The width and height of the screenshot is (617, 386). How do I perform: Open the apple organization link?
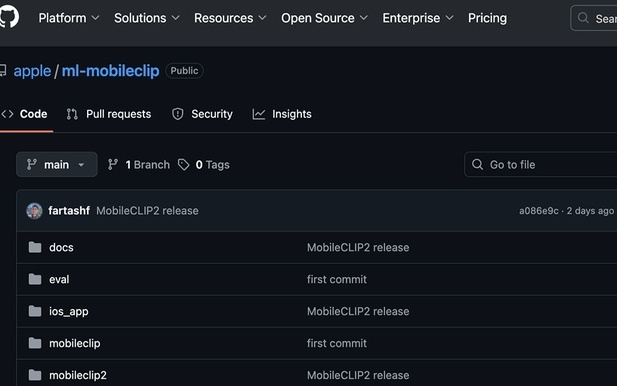point(32,71)
